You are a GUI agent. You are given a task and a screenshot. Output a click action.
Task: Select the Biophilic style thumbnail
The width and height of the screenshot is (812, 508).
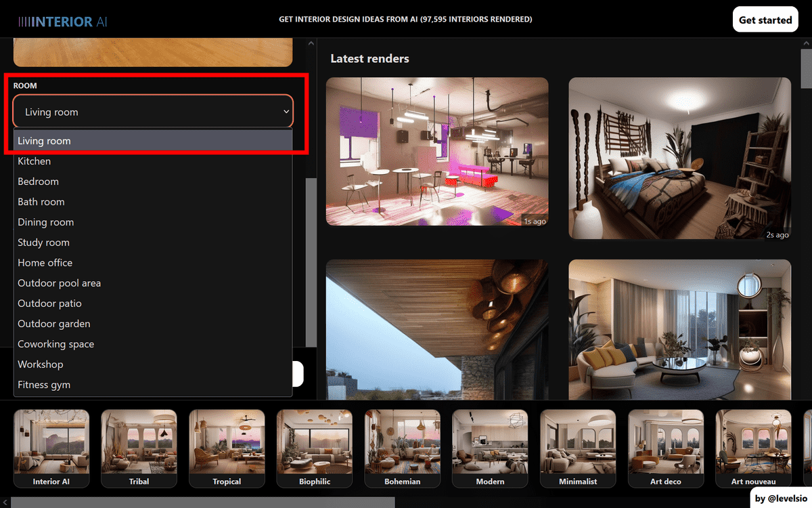tap(315, 448)
